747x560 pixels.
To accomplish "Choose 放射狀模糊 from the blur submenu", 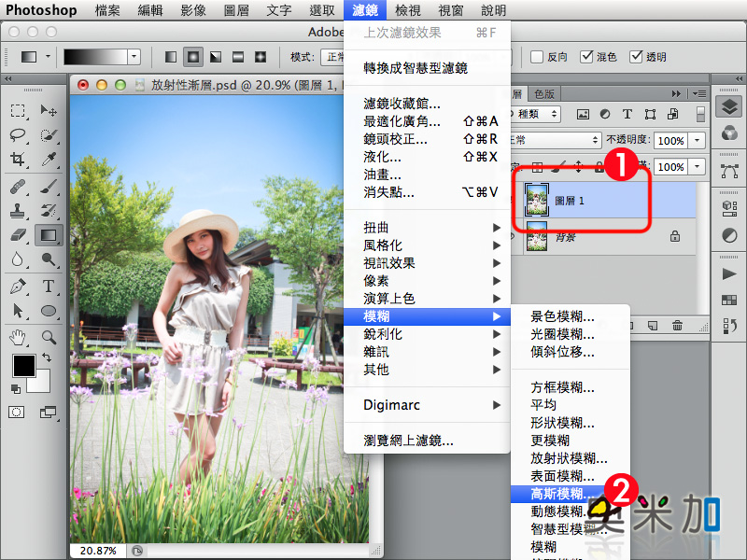I will pyautogui.click(x=571, y=458).
